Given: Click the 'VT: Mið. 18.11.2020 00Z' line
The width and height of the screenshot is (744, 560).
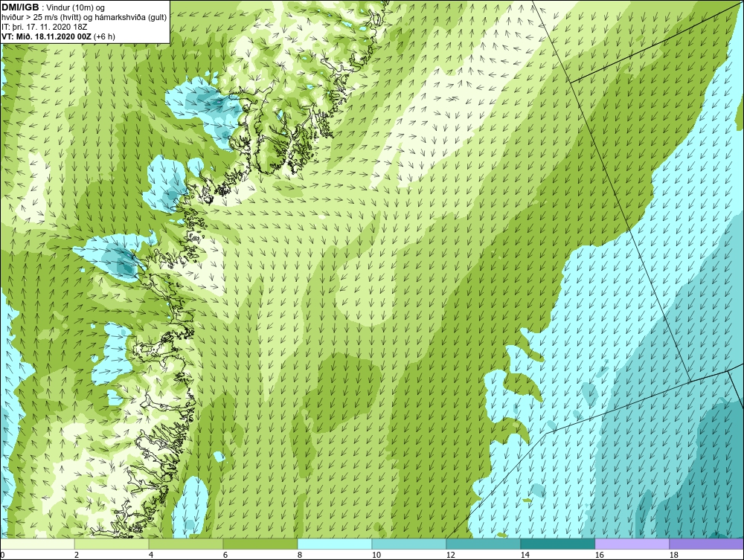Looking at the screenshot, I should tap(58, 36).
